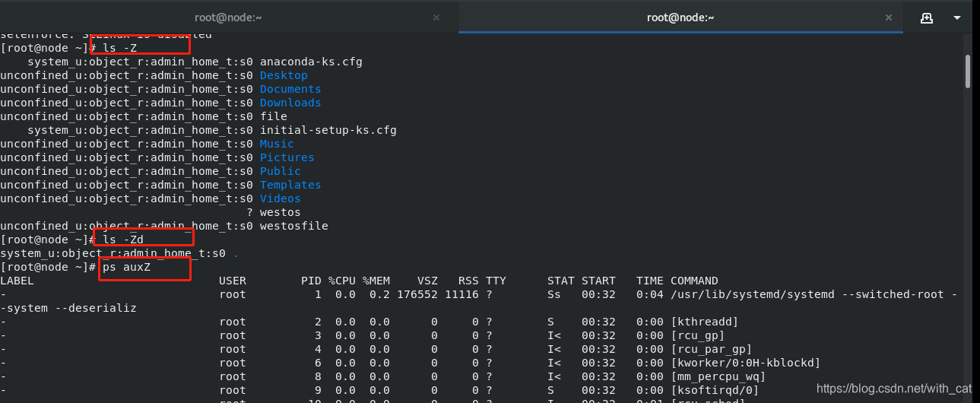Click the initial-setup-ks.cfg file name
The height and width of the screenshot is (403, 980).
328,130
